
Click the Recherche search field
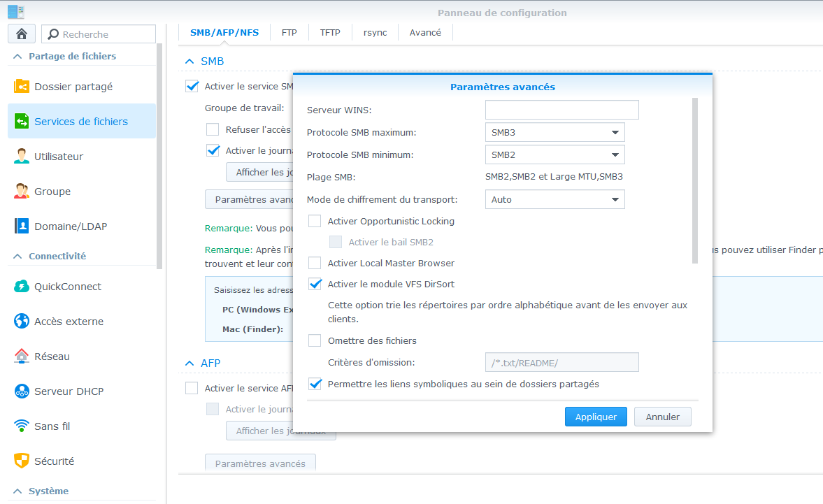[x=99, y=34]
